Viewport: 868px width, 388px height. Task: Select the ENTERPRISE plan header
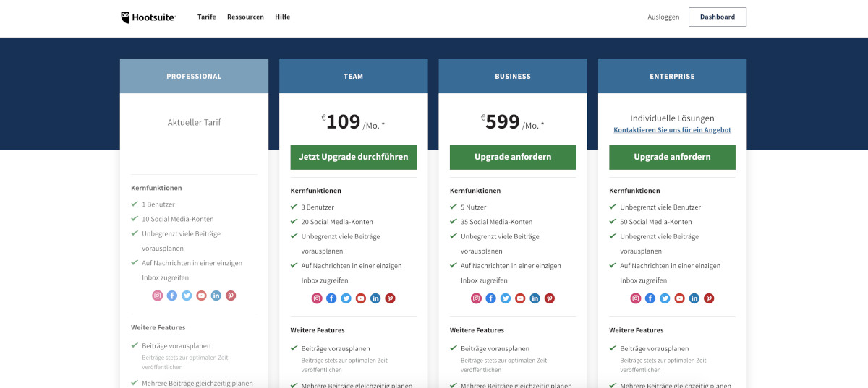[672, 76]
